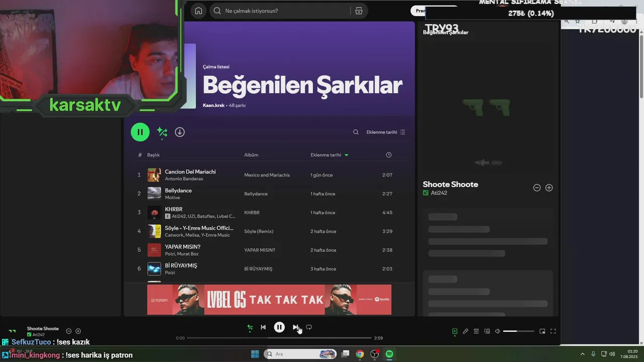644x362 pixels.
Task: Sort by the 'Albüm' column header
Action: point(251,155)
